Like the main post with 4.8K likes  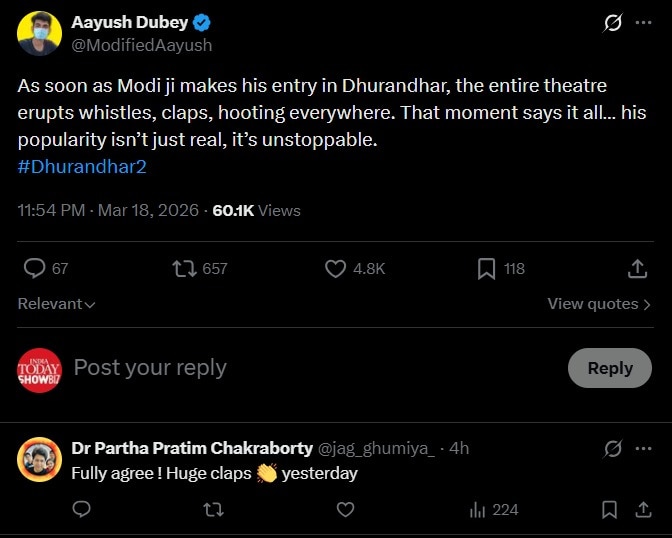[336, 268]
